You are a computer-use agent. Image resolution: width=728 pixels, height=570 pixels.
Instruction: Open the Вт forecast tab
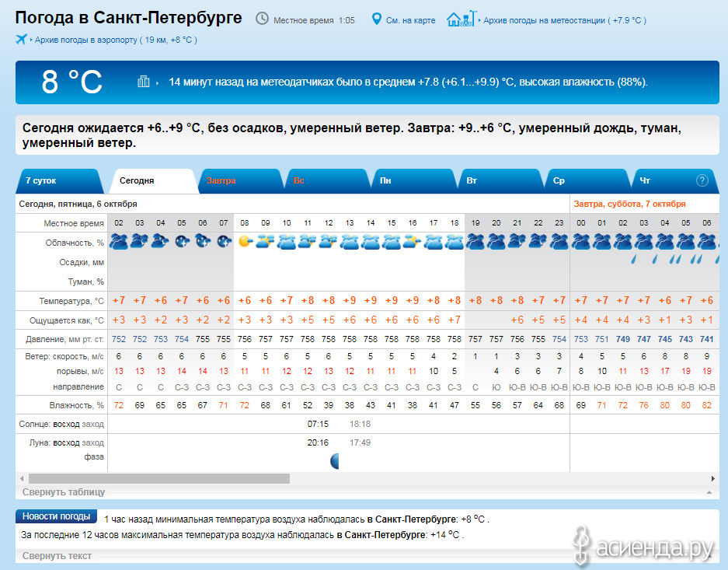pyautogui.click(x=501, y=180)
